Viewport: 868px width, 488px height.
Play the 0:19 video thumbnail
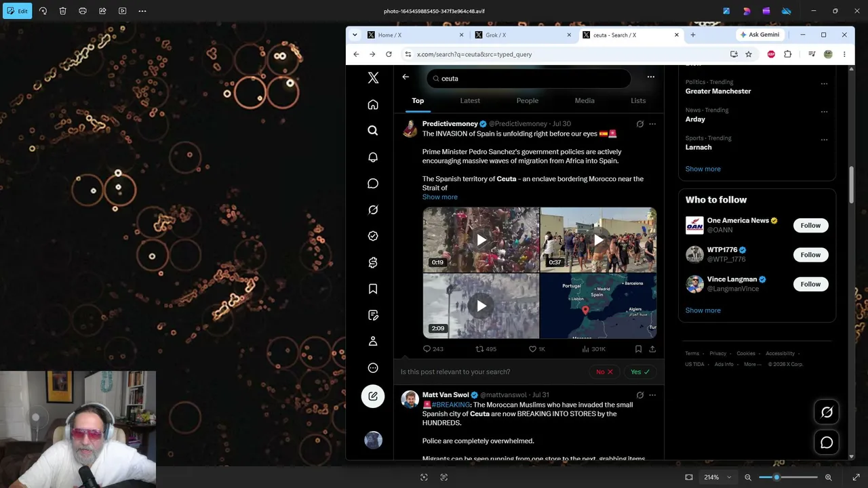click(x=481, y=240)
